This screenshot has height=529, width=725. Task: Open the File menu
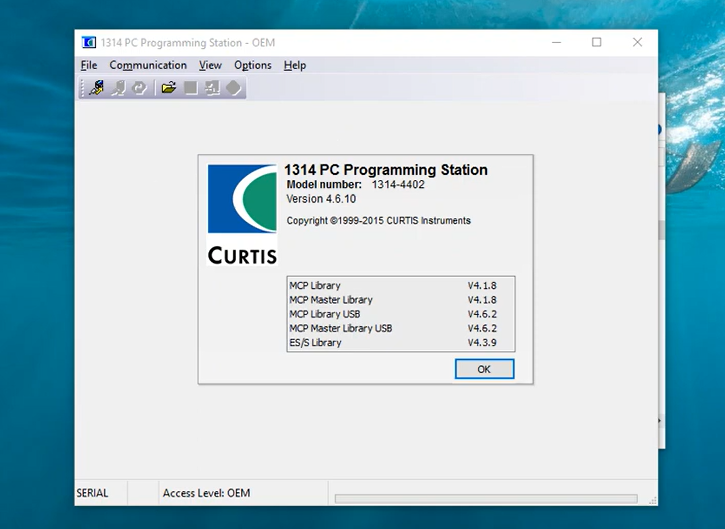[x=89, y=65]
